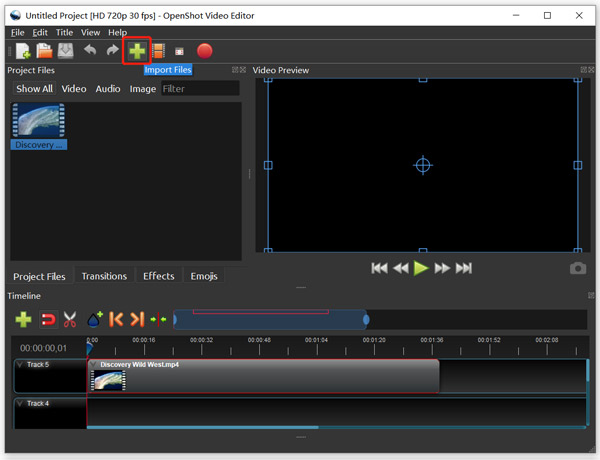Close the Project Files panel
The image size is (600, 460).
tap(243, 70)
